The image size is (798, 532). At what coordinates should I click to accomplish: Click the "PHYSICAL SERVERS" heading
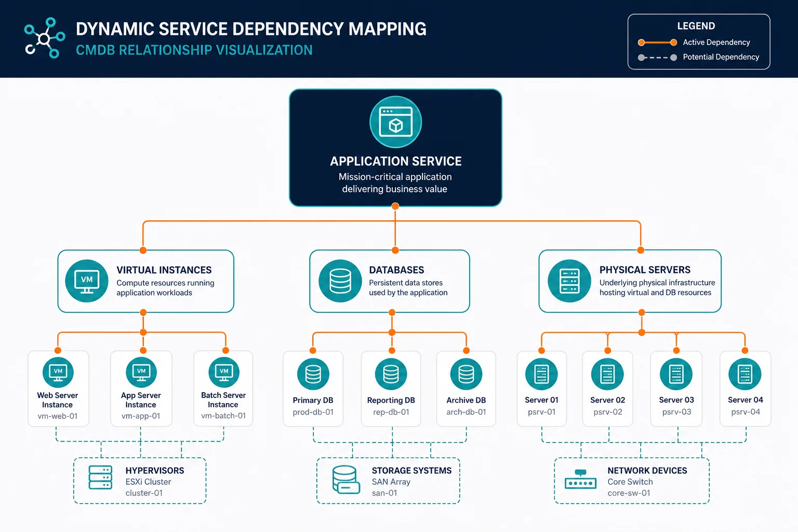pos(645,270)
